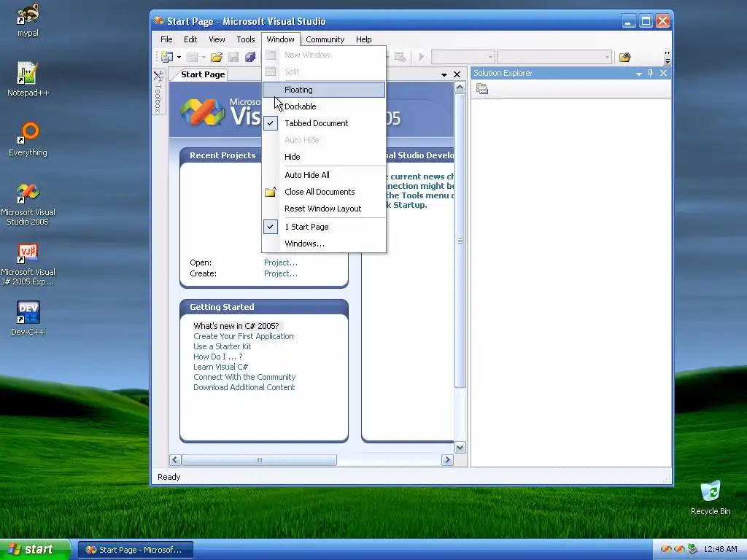
Task: Close the Start Page document tab
Action: (457, 74)
